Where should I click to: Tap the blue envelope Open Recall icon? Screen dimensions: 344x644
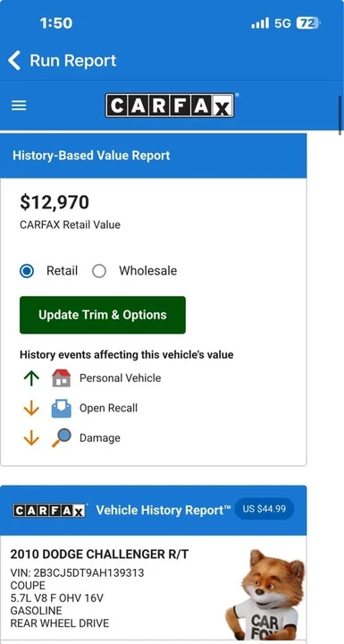(x=61, y=408)
